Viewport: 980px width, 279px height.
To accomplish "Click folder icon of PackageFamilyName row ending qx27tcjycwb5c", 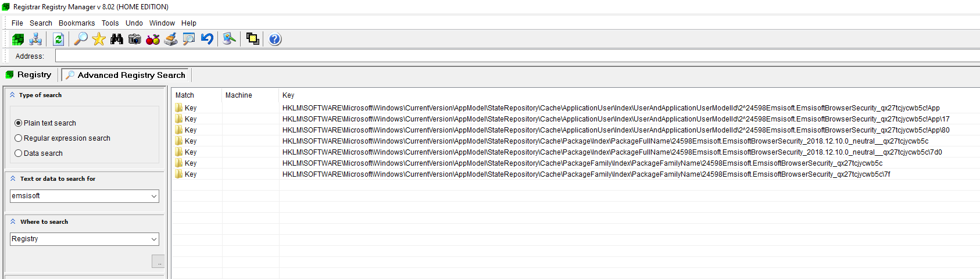I will click(x=179, y=163).
